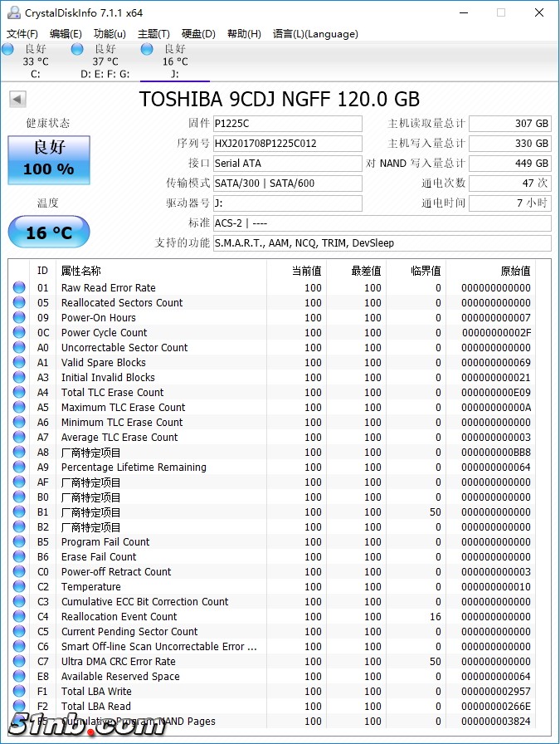Click status orb for Power-On Hours row
The width and height of the screenshot is (560, 744).
pos(19,318)
